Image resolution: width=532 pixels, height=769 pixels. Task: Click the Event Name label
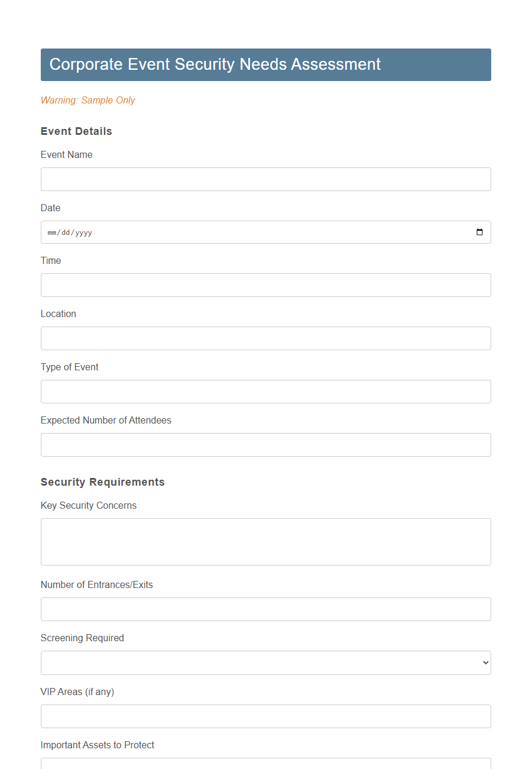pyautogui.click(x=66, y=154)
